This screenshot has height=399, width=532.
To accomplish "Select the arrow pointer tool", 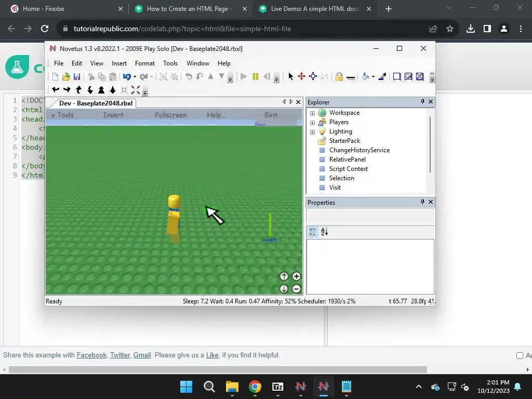I will click(291, 76).
